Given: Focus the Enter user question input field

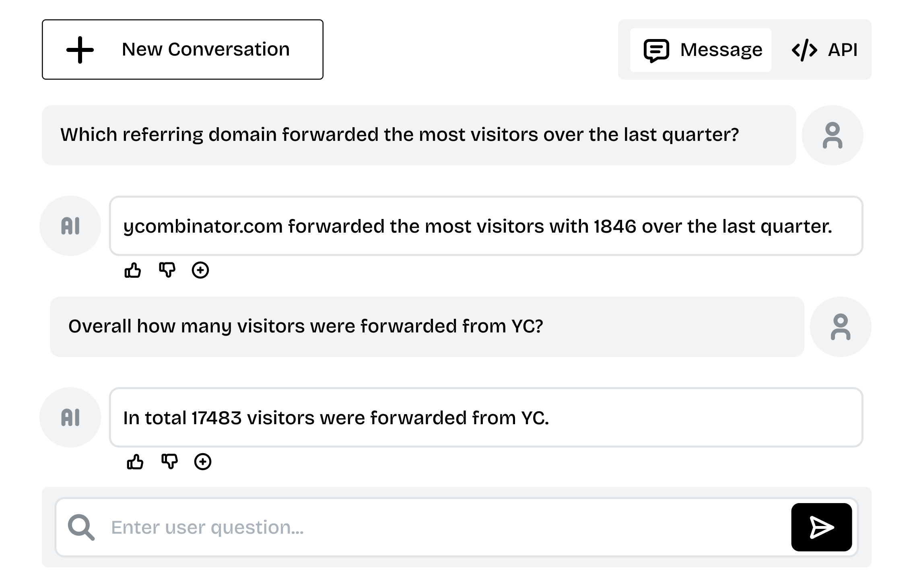Looking at the screenshot, I should (443, 527).
